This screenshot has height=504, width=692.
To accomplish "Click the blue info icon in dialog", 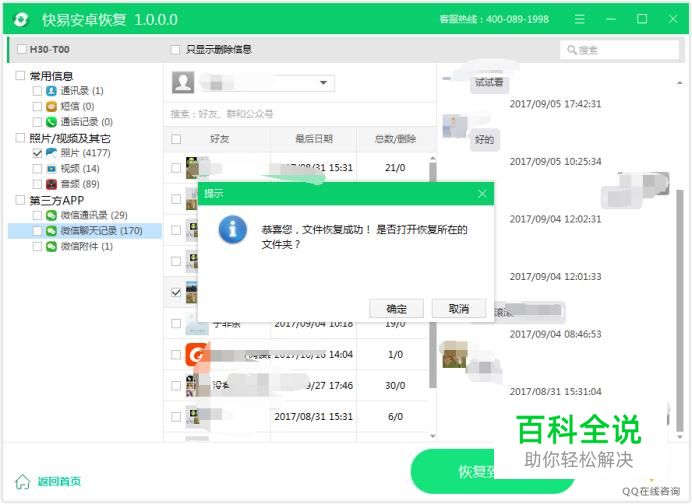I will (x=233, y=229).
